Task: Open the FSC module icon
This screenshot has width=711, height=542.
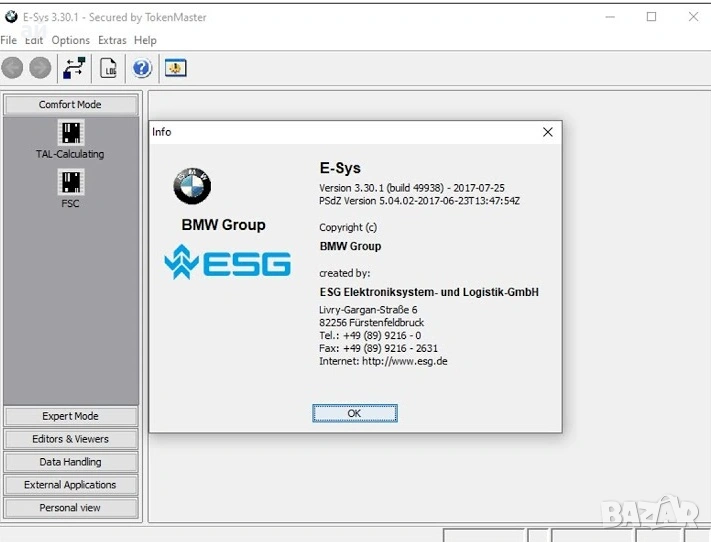Action: (70, 181)
